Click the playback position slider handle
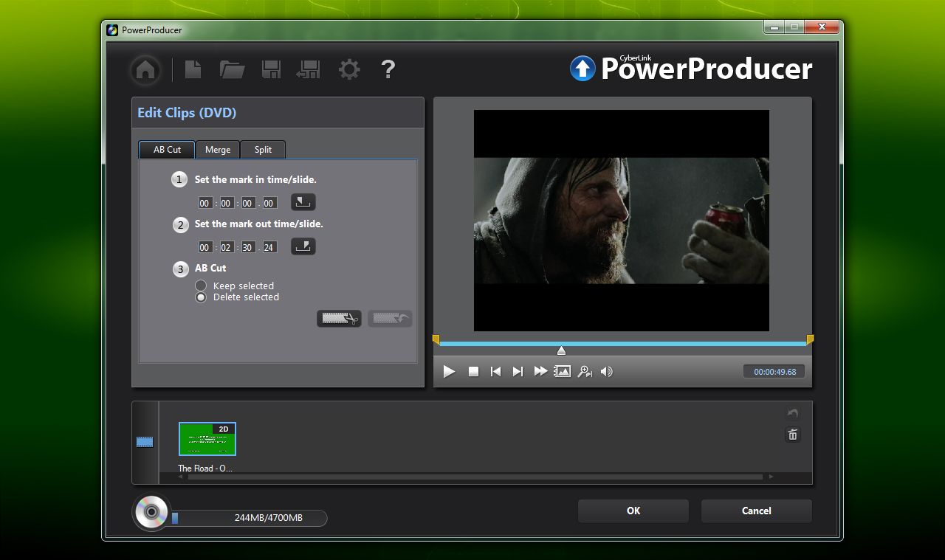 pyautogui.click(x=561, y=350)
